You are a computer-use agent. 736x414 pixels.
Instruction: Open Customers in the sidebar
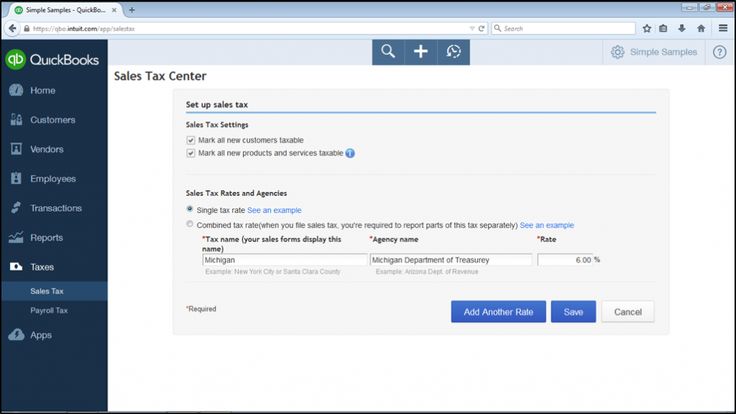(x=54, y=120)
